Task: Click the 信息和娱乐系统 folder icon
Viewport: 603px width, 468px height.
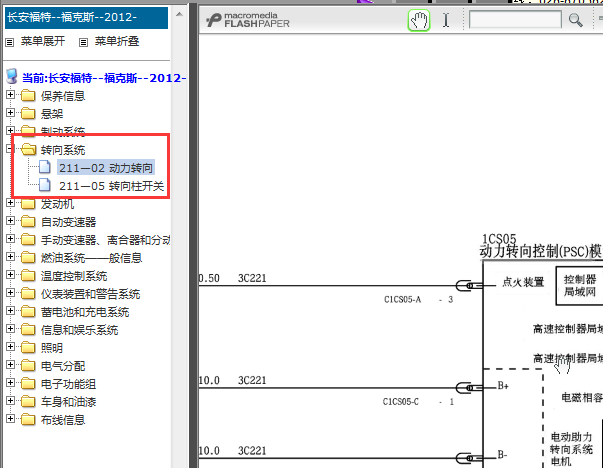Action: click(x=28, y=329)
